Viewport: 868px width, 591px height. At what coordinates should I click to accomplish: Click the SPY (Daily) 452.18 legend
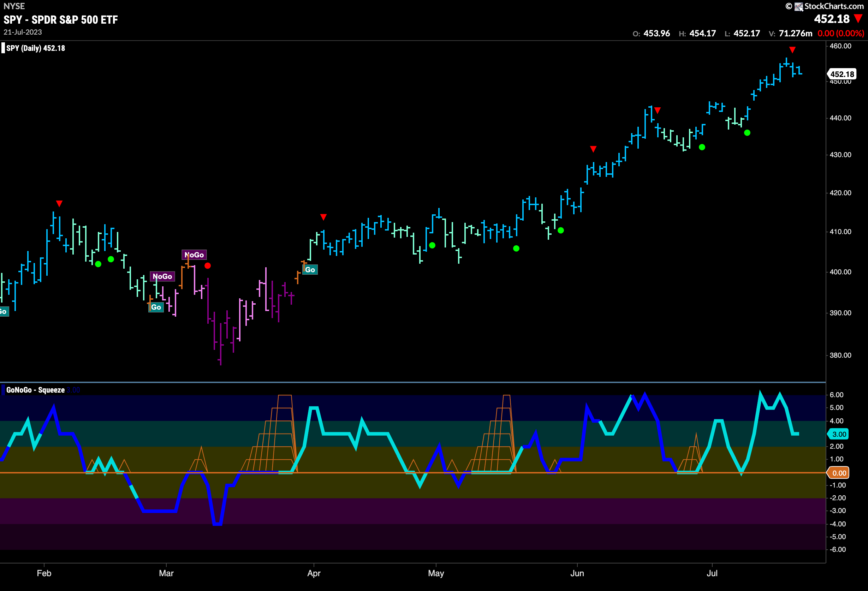click(x=35, y=48)
